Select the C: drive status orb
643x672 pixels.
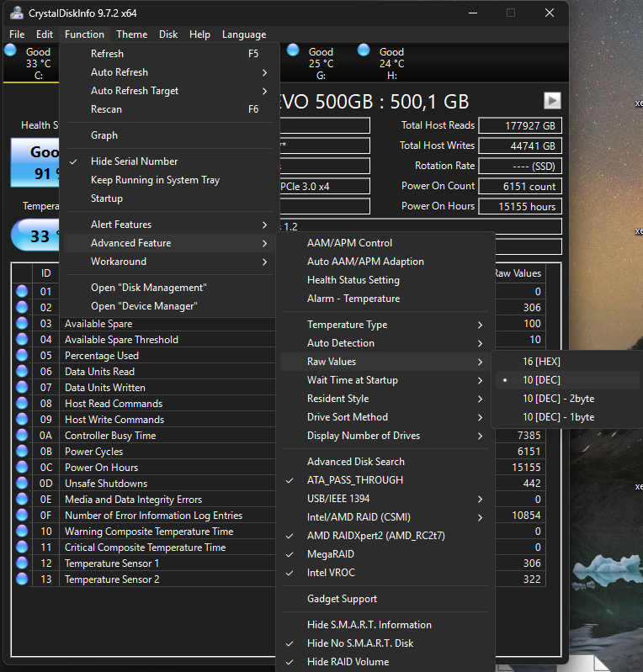point(10,50)
